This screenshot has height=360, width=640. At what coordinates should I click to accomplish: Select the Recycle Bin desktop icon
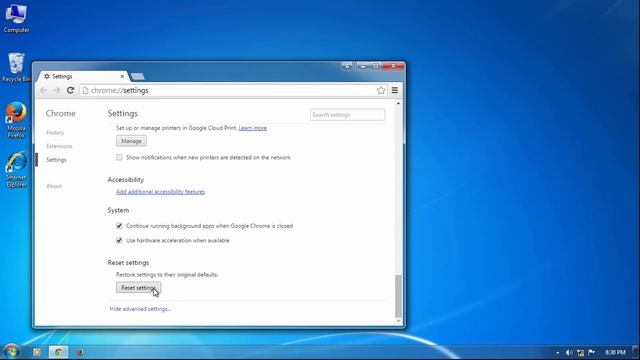pyautogui.click(x=16, y=67)
